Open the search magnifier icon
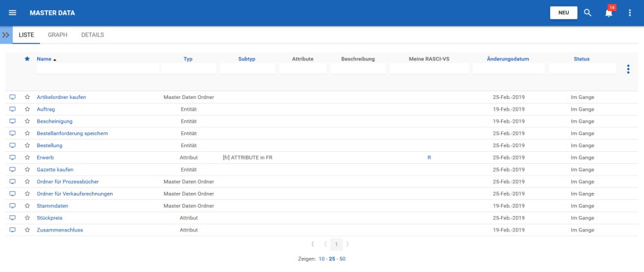Viewport: 644px width, 272px height. point(588,13)
